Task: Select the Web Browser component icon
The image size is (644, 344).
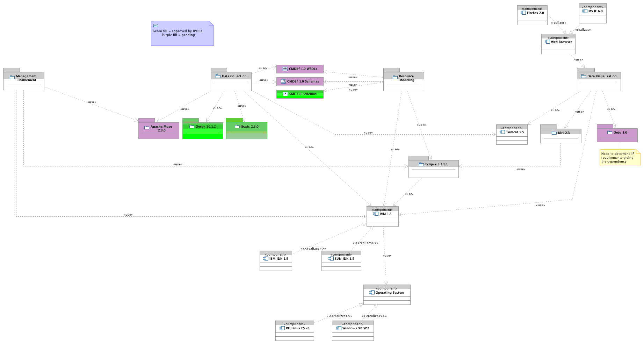Action: pyautogui.click(x=547, y=42)
